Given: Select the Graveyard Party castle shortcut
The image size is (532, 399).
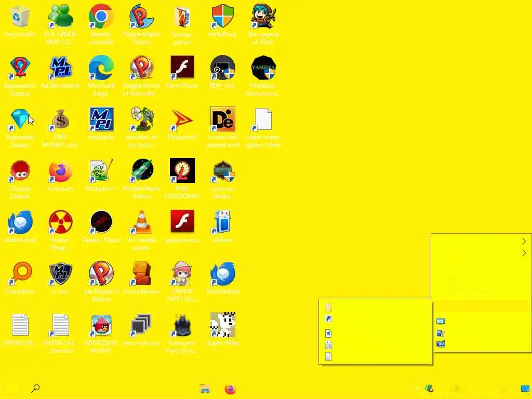Looking at the screenshot, I should pos(182,325).
